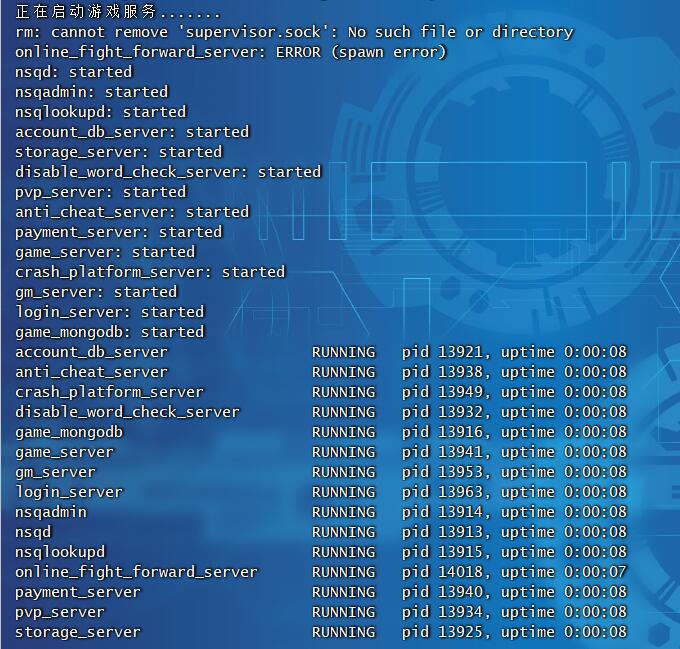Click the 'crash_platform_server: started' line
This screenshot has height=649, width=680.
[150, 272]
